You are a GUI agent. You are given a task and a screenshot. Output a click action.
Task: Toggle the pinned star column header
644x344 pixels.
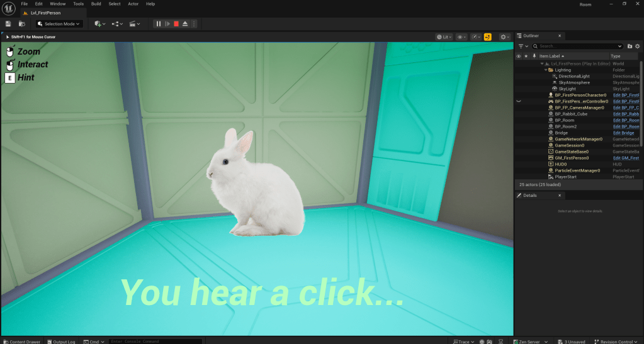tap(526, 56)
